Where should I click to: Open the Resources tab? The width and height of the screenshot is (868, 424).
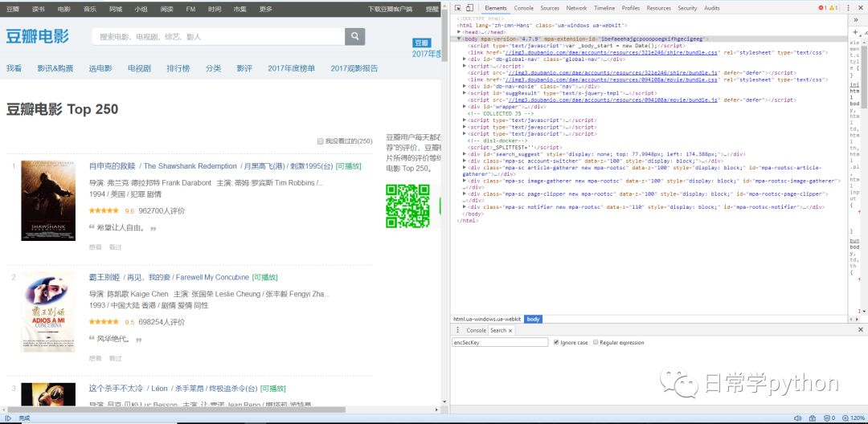click(x=659, y=8)
